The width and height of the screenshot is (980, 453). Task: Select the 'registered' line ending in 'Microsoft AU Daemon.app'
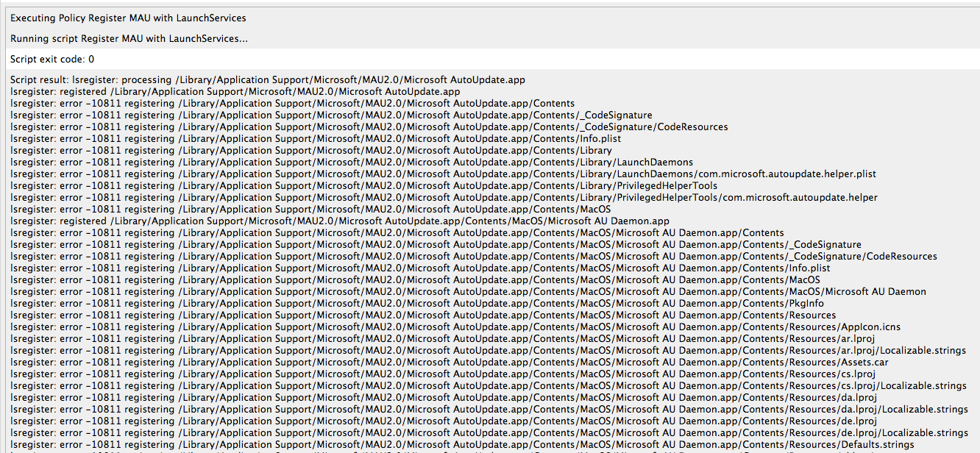click(340, 221)
